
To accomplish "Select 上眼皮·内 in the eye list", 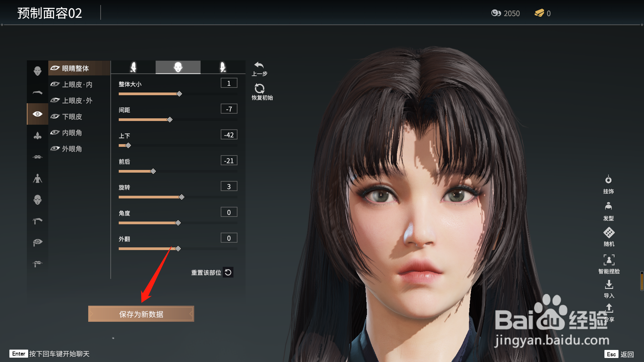I will [77, 84].
